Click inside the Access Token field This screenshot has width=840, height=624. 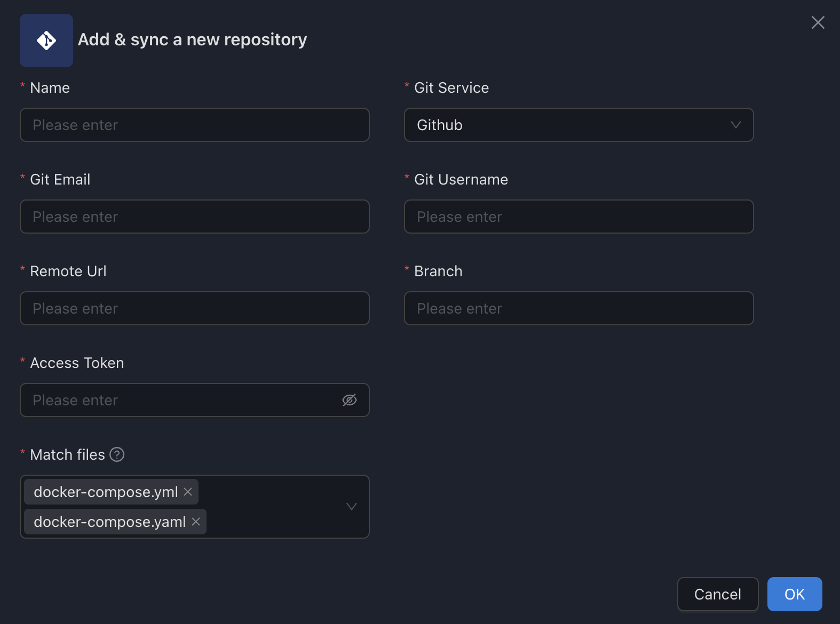pos(181,400)
